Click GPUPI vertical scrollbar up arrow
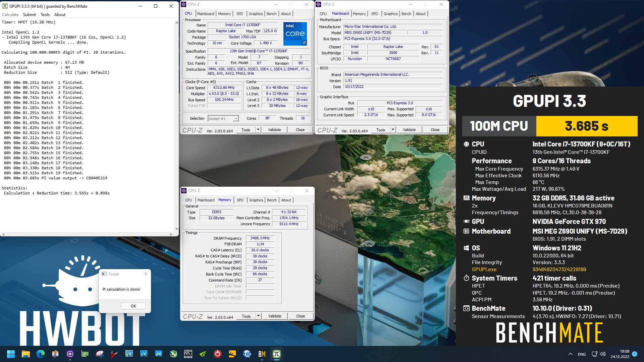 [176, 22]
